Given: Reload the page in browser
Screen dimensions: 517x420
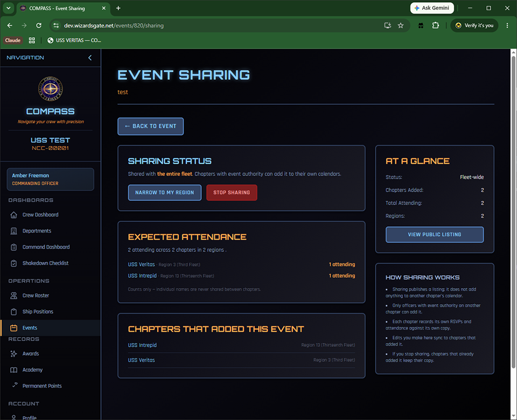Looking at the screenshot, I should (39, 25).
